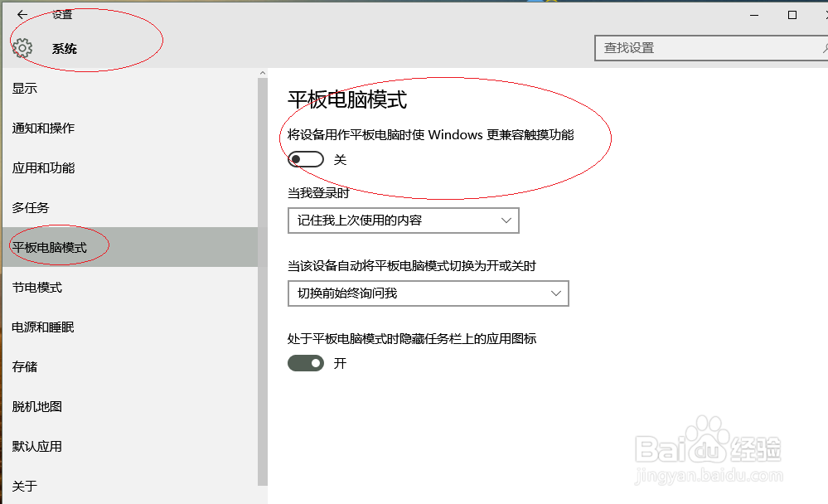
Task: Click the search icon in 查找设置 box
Action: click(823, 48)
